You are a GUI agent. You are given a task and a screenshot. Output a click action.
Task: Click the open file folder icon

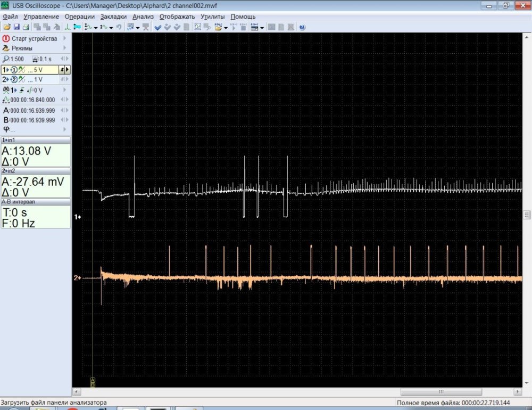pos(7,27)
